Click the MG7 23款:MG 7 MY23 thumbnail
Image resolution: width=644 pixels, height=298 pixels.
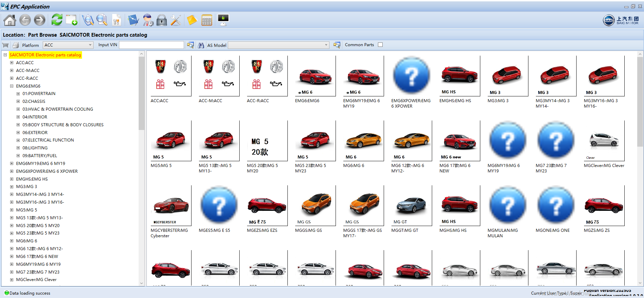[x=556, y=141]
